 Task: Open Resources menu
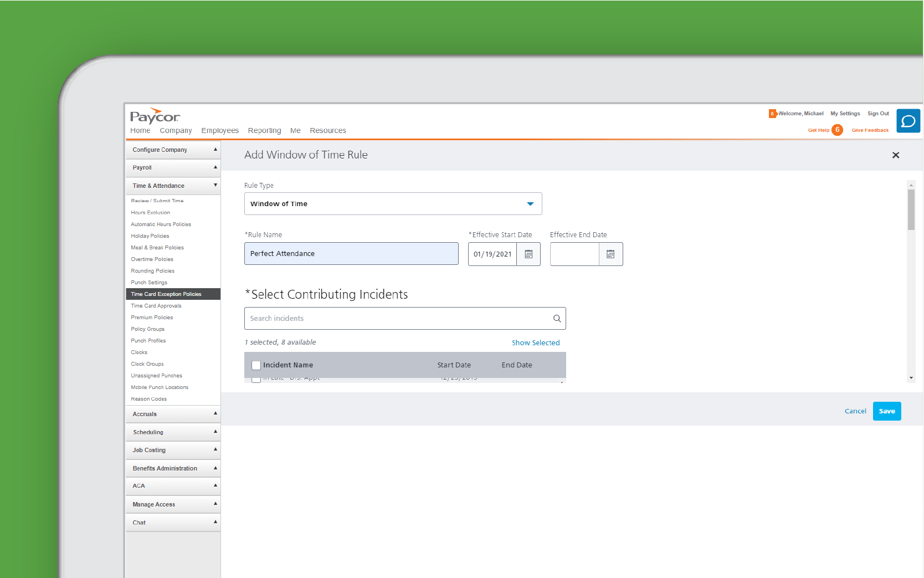tap(328, 131)
